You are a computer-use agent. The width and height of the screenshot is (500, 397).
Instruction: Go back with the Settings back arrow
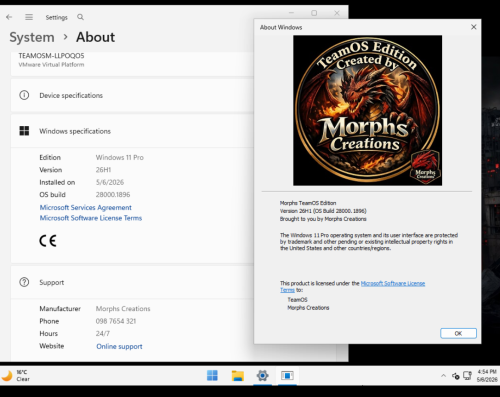click(x=9, y=17)
